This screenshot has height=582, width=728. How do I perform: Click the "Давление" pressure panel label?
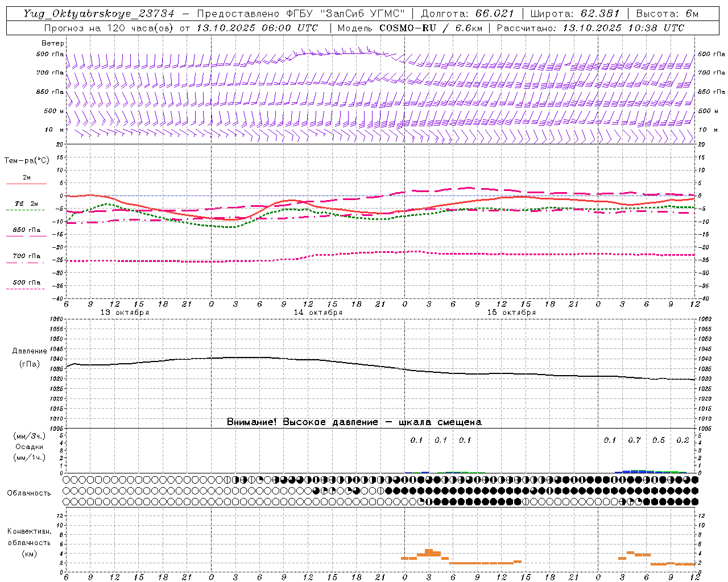[30, 351]
